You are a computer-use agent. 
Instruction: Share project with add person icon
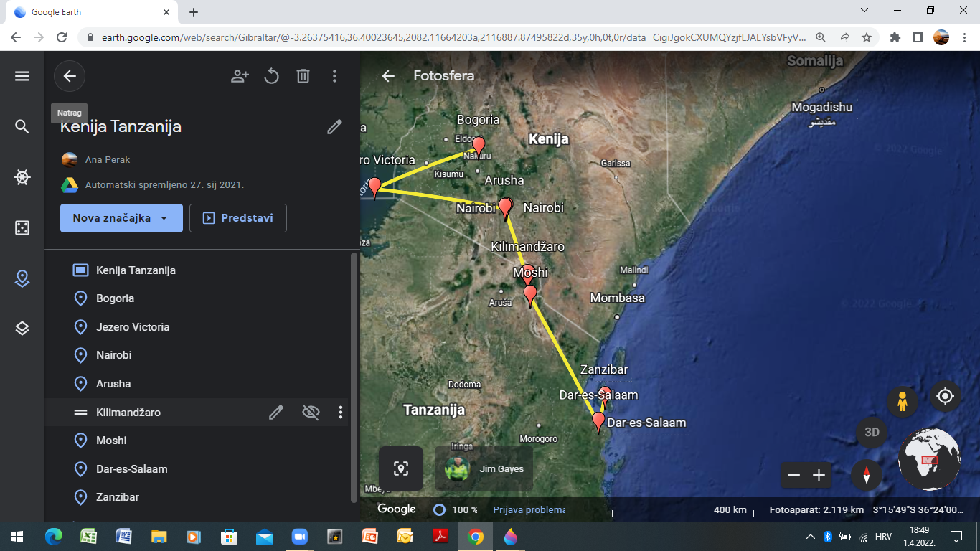pos(240,76)
